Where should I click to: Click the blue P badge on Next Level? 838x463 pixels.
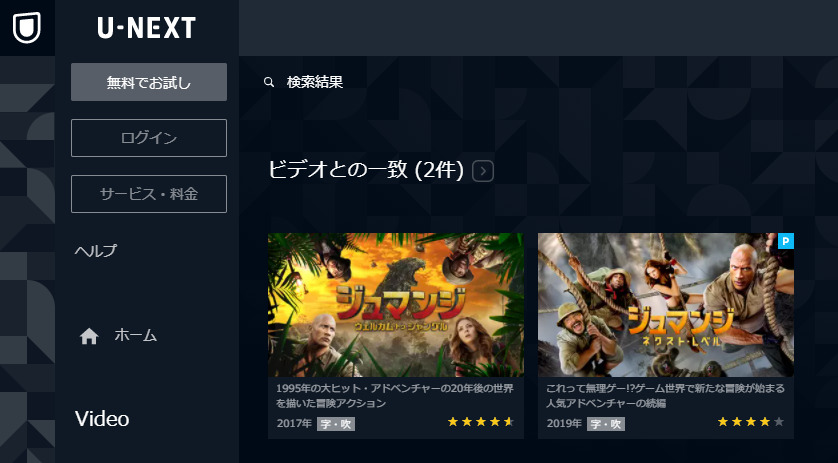pos(786,241)
